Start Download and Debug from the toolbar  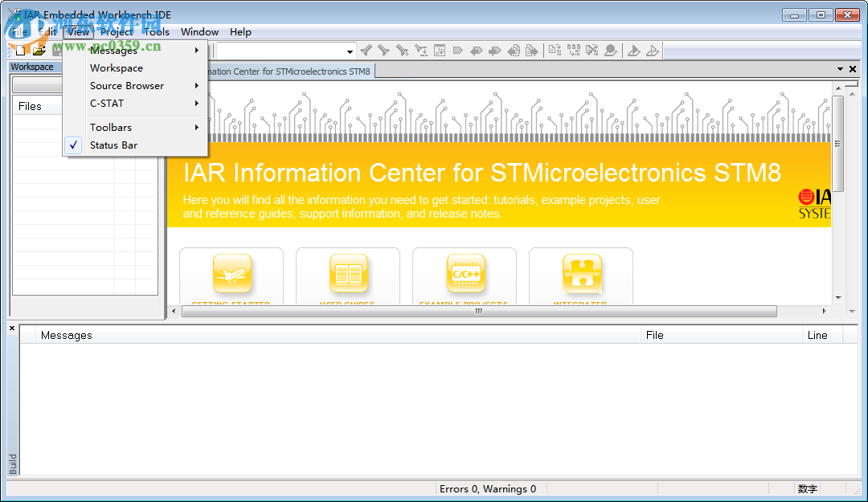[x=633, y=50]
